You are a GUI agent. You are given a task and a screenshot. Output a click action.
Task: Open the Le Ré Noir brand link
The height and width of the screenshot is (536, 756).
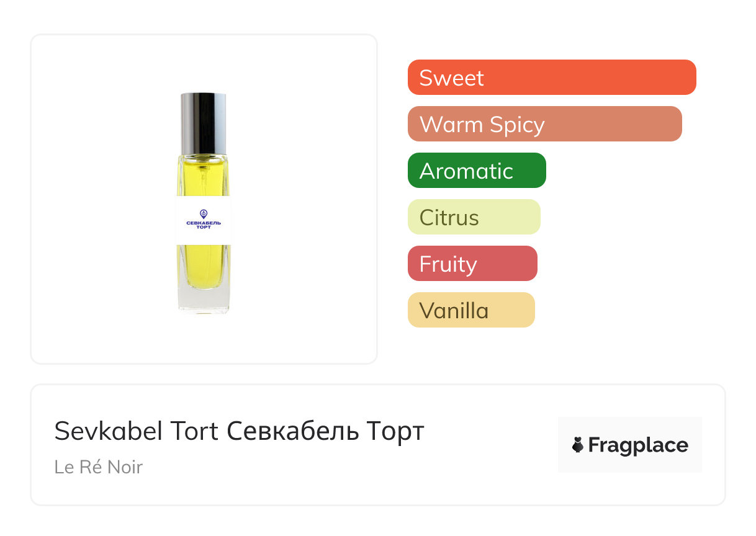[98, 467]
